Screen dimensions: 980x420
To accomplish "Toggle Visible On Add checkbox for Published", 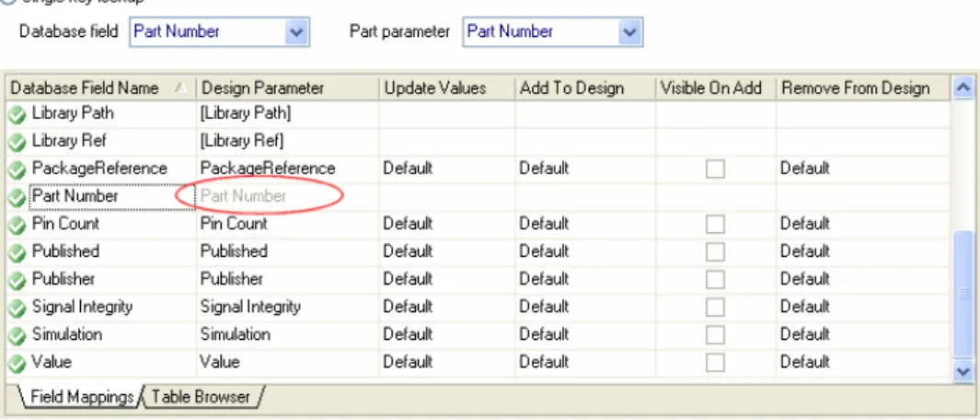I will pos(715,251).
